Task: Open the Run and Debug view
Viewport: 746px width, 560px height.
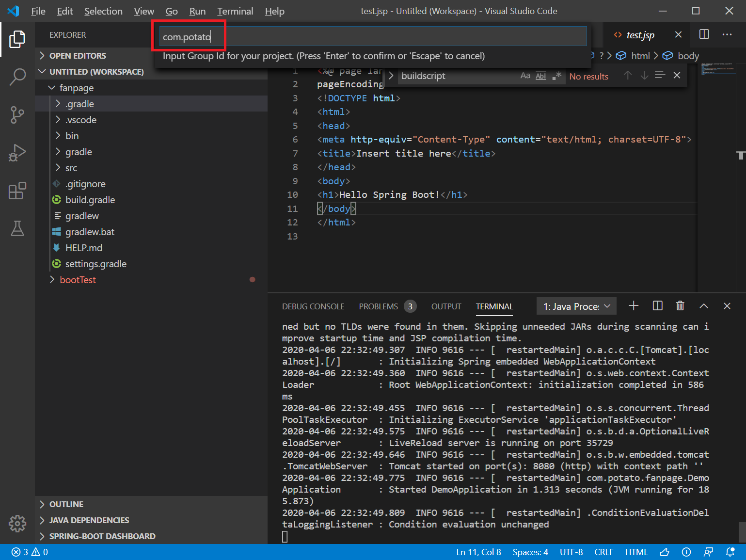Action: [17, 153]
